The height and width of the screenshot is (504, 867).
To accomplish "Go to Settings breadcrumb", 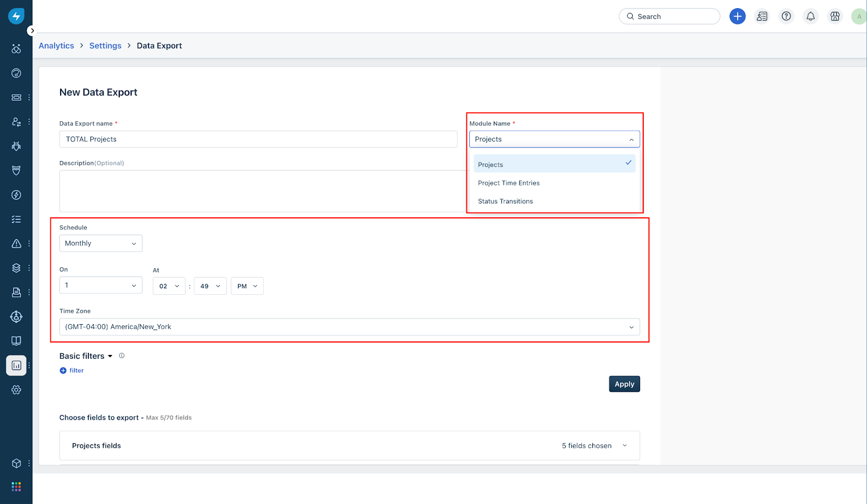I will pos(105,46).
